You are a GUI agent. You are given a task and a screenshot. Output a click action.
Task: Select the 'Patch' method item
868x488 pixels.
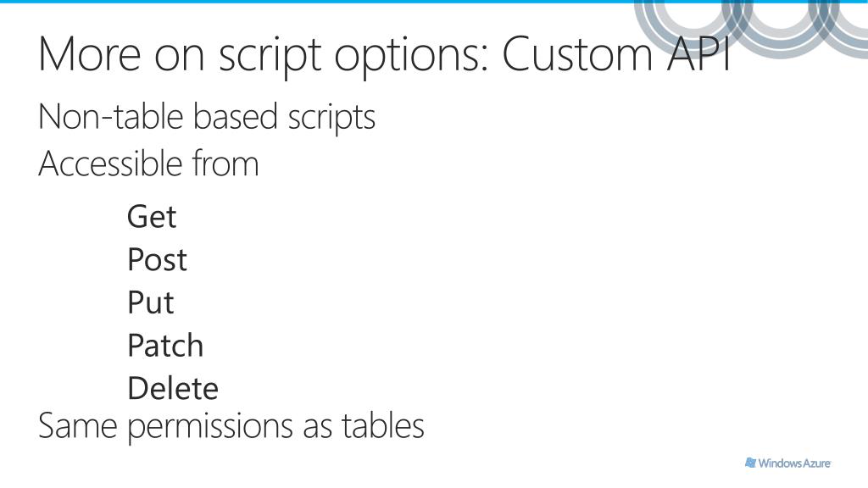[x=165, y=346]
